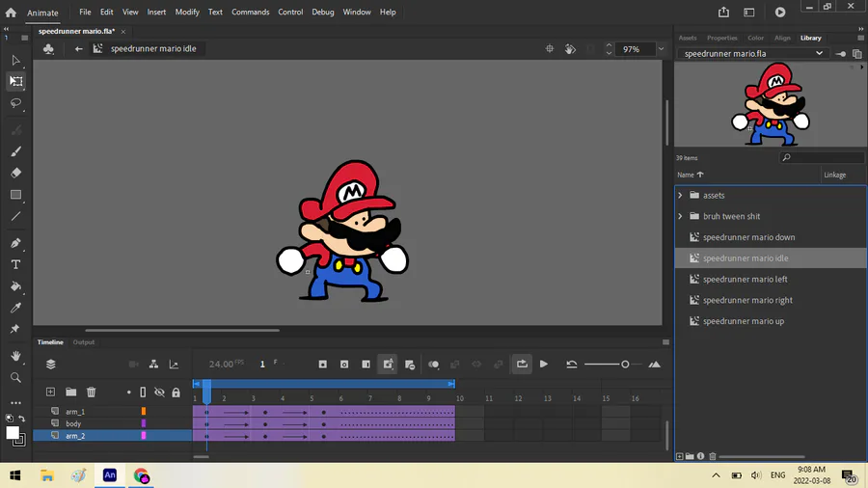Click the Insert Keyframe icon in timeline
The height and width of the screenshot is (488, 868).
click(323, 364)
